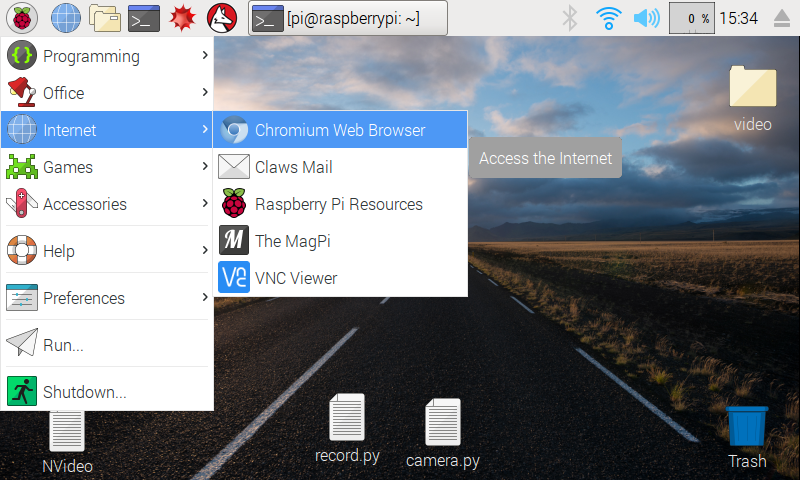Click the volume speaker icon
This screenshot has height=480, width=800.
tap(646, 18)
